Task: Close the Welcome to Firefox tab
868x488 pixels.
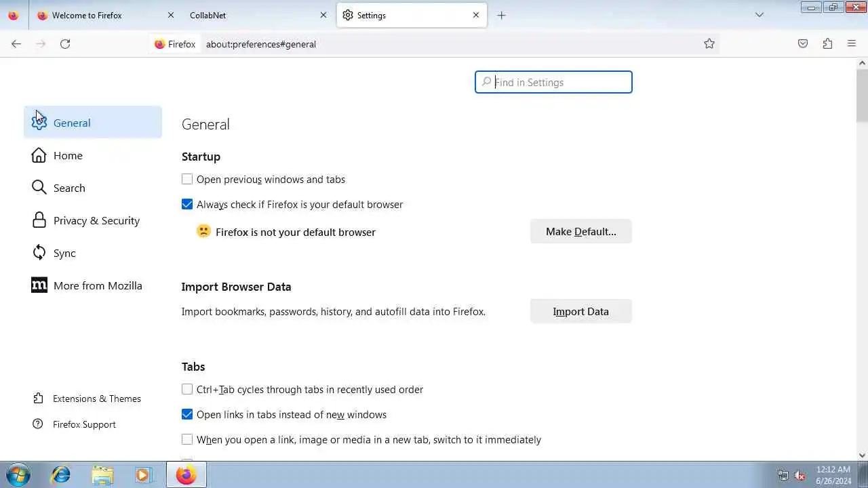Action: pyautogui.click(x=171, y=15)
